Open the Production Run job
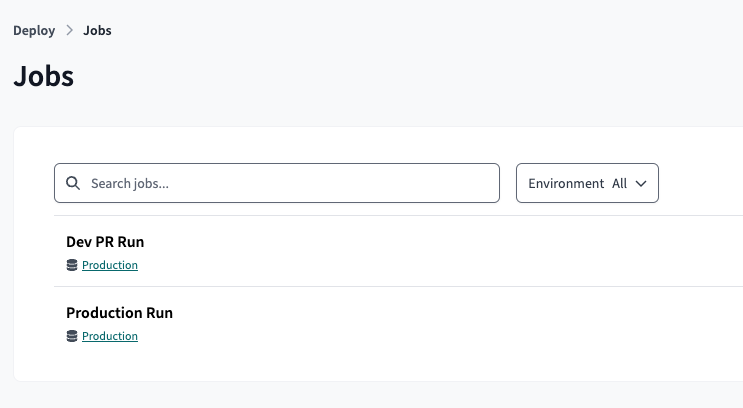This screenshot has width=743, height=408. [x=119, y=313]
